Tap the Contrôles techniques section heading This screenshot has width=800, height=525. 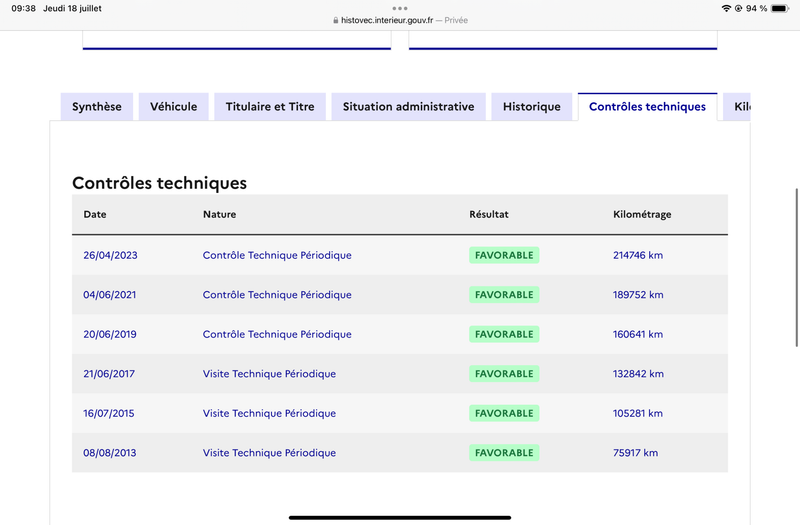tap(159, 183)
